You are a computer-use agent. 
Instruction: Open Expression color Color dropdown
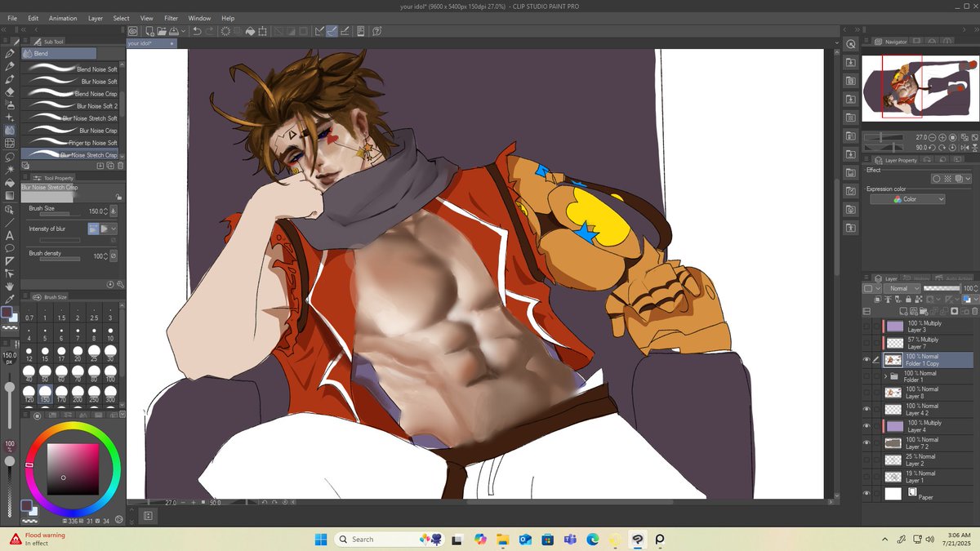point(907,199)
